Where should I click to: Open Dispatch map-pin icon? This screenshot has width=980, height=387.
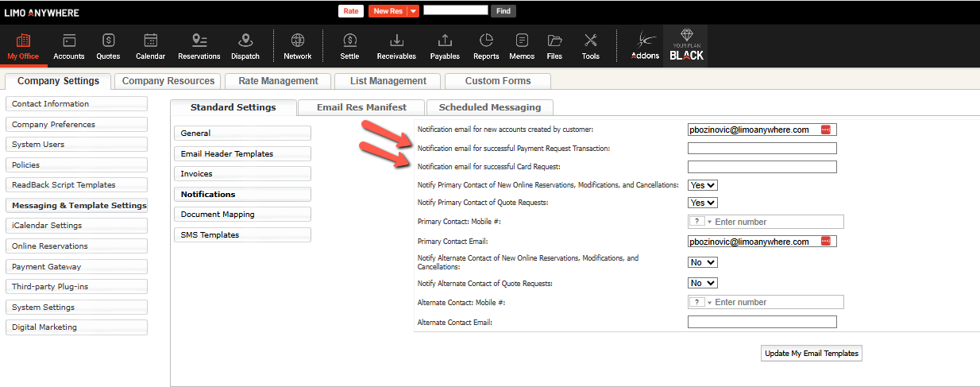click(x=245, y=46)
